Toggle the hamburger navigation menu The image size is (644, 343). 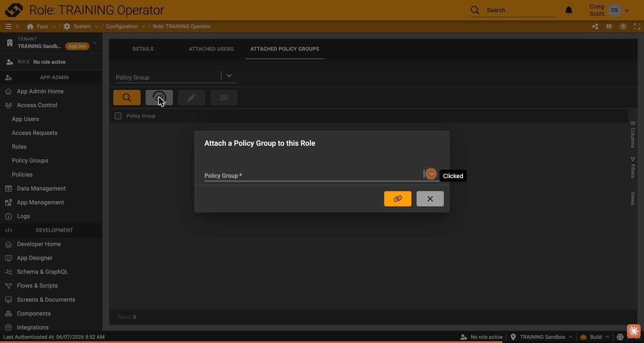(x=8, y=26)
